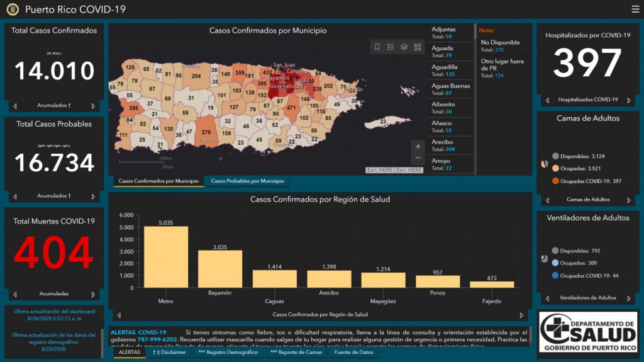Viewport: 644px width, 362px height.
Task: Advance the Casos Confirmados por Región chart
Action: (521, 315)
